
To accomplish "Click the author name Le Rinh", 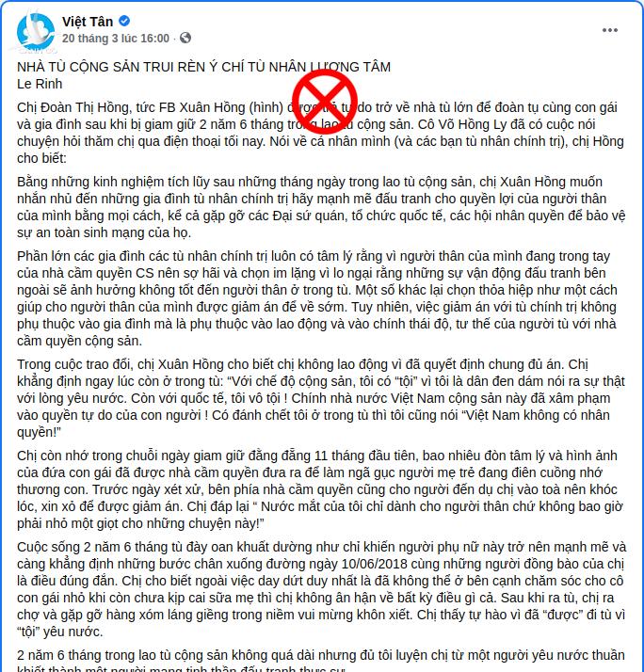I will coord(40,84).
